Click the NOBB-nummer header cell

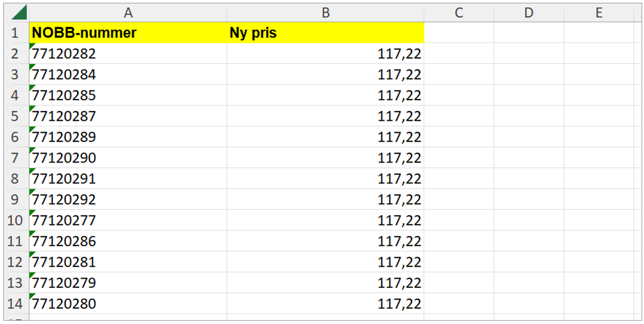coord(128,33)
